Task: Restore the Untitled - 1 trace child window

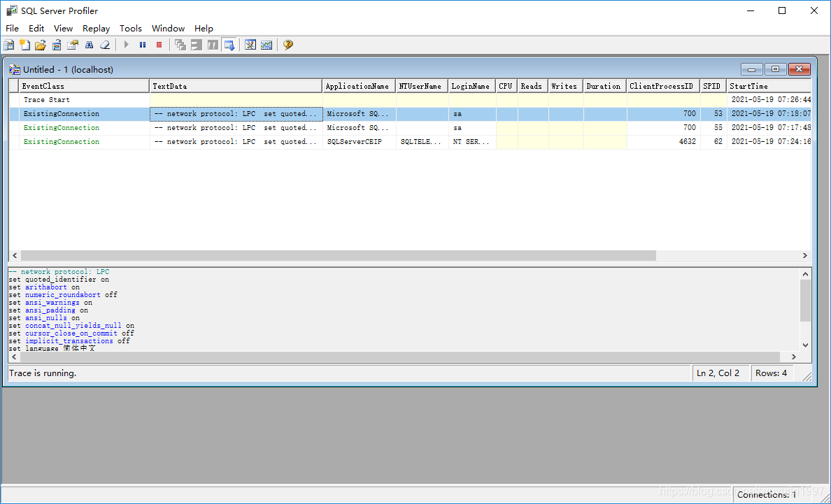Action: pyautogui.click(x=775, y=69)
